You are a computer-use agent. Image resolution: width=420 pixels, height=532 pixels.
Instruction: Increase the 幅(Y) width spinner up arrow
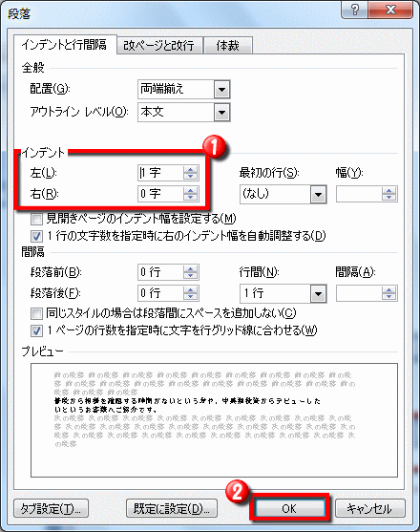click(x=388, y=191)
